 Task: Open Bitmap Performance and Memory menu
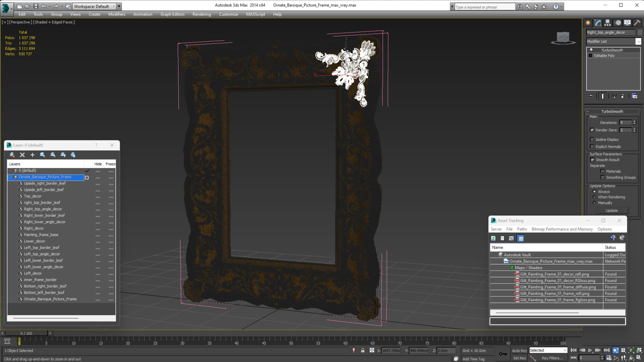tap(562, 229)
